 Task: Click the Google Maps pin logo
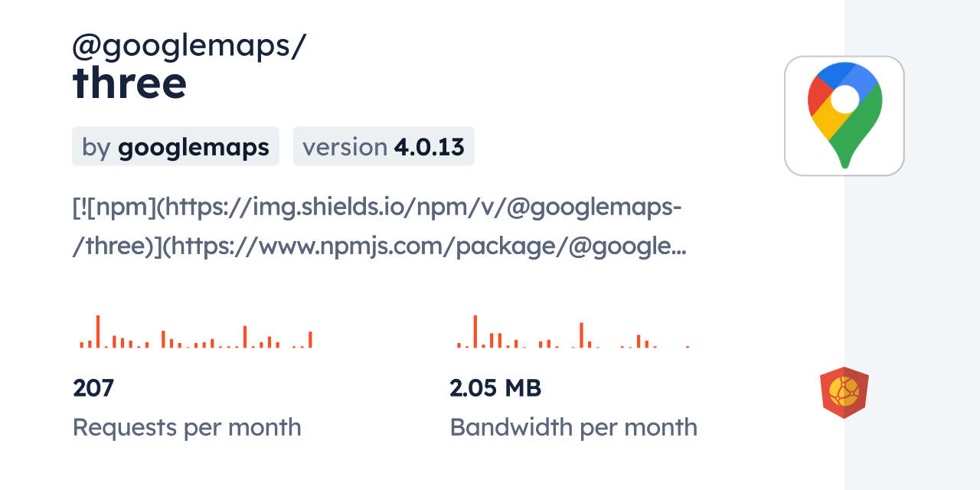tap(844, 116)
